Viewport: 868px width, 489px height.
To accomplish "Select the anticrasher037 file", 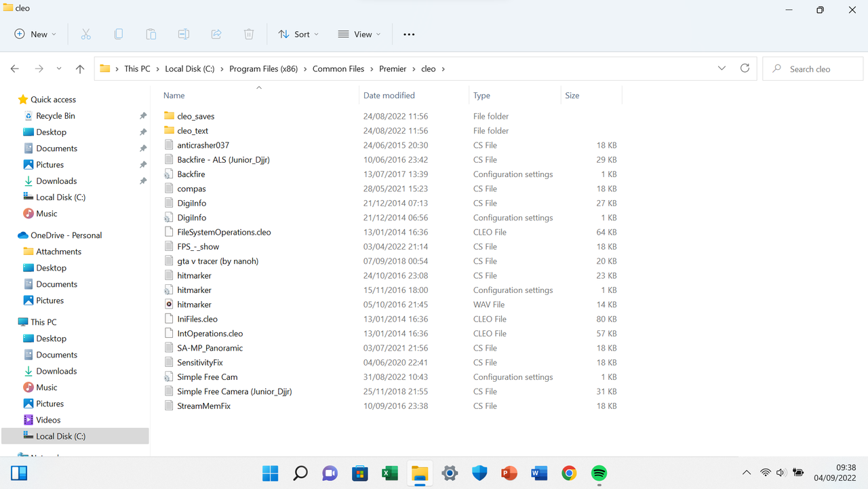I will pos(203,145).
